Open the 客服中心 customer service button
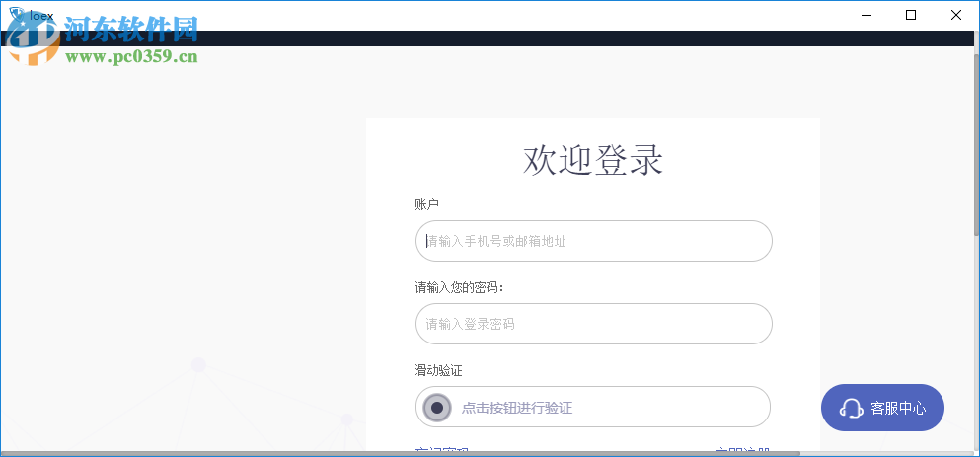The width and height of the screenshot is (980, 457). [x=882, y=409]
